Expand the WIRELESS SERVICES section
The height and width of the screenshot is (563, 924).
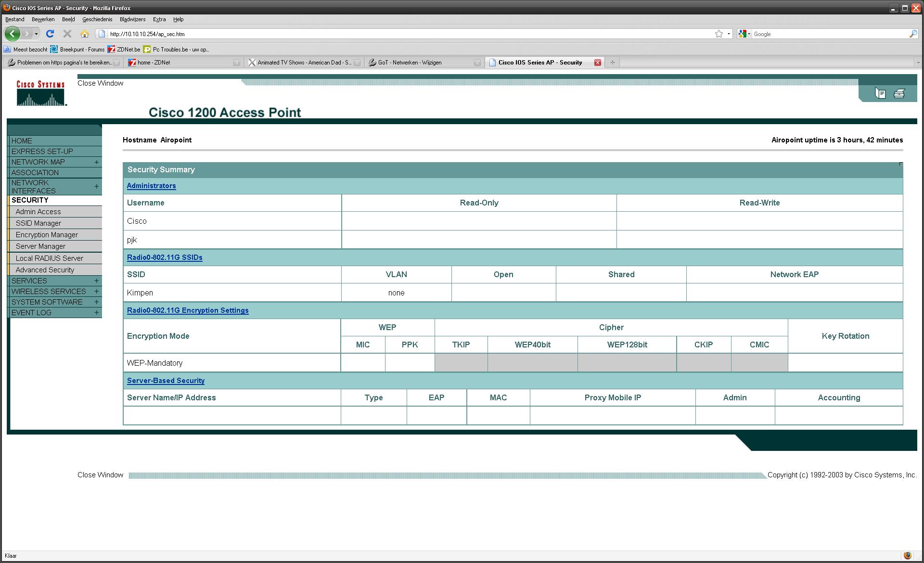coord(97,292)
